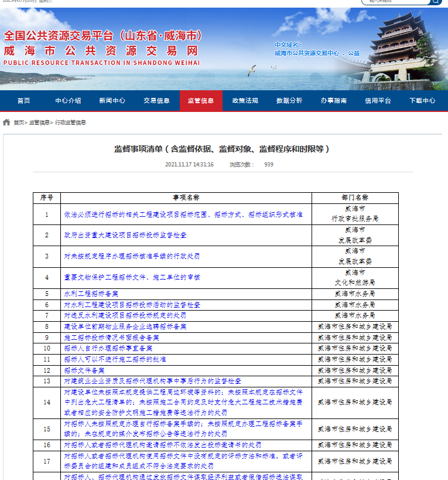This screenshot has height=480, width=448.
Task: Click the site title banner logo
Action: 102,48
